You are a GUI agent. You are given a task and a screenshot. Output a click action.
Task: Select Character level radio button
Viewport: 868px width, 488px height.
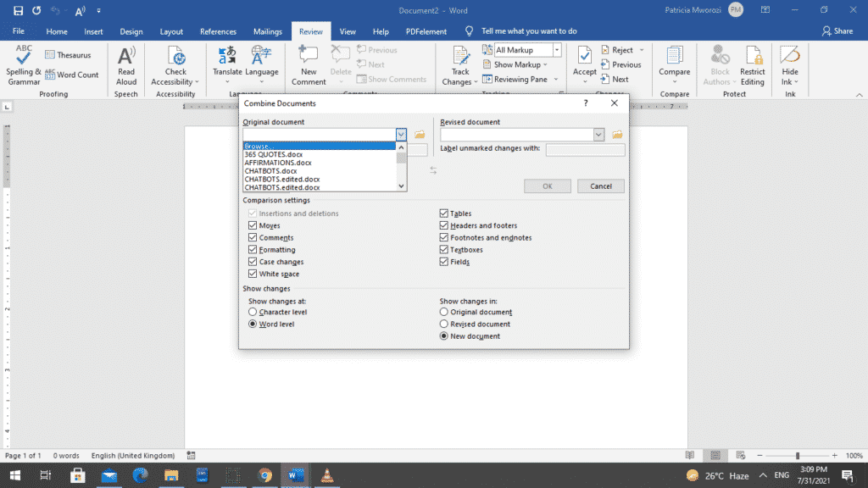253,312
